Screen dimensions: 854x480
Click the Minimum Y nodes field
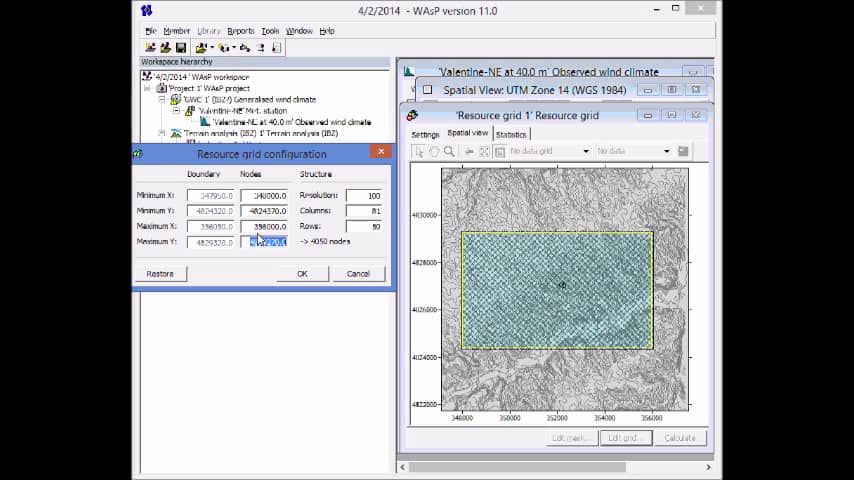pyautogui.click(x=264, y=211)
